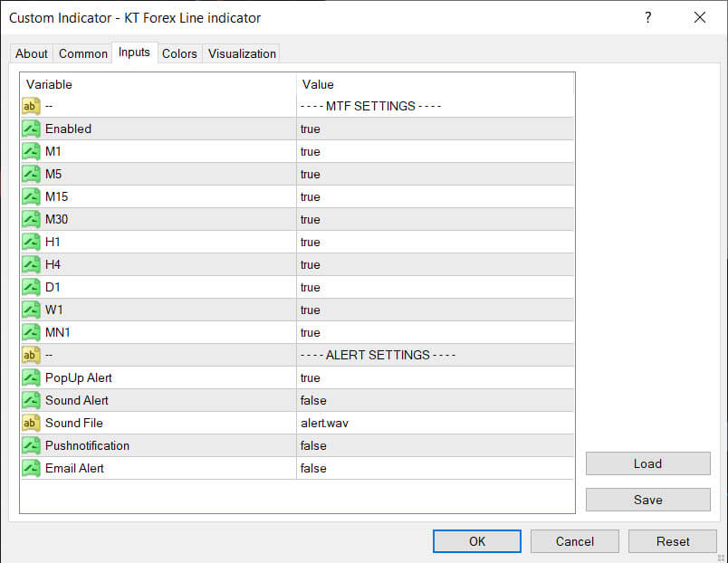This screenshot has height=563, width=728.
Task: Click the M30 variable name
Action: 57,219
